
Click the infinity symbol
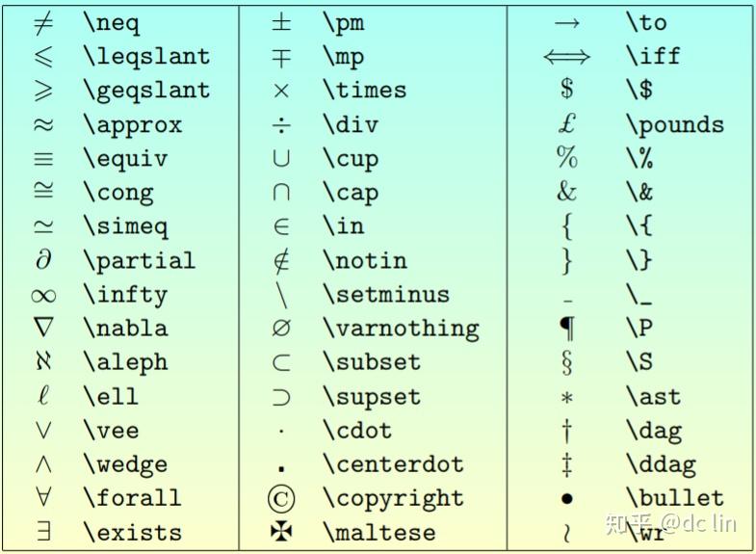pos(43,295)
